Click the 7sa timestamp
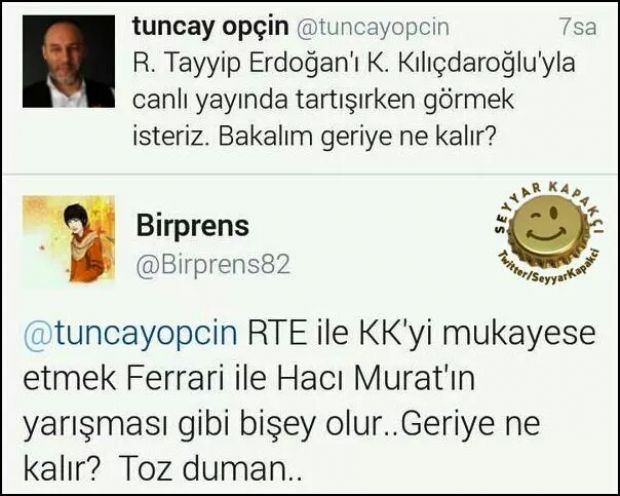The height and width of the screenshot is (496, 620). point(578,27)
